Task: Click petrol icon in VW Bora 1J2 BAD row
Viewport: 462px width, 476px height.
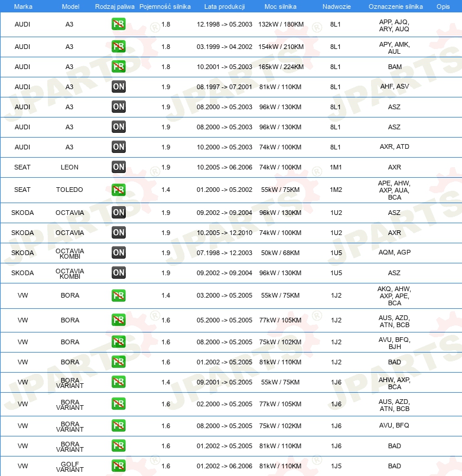Action: coord(119,362)
